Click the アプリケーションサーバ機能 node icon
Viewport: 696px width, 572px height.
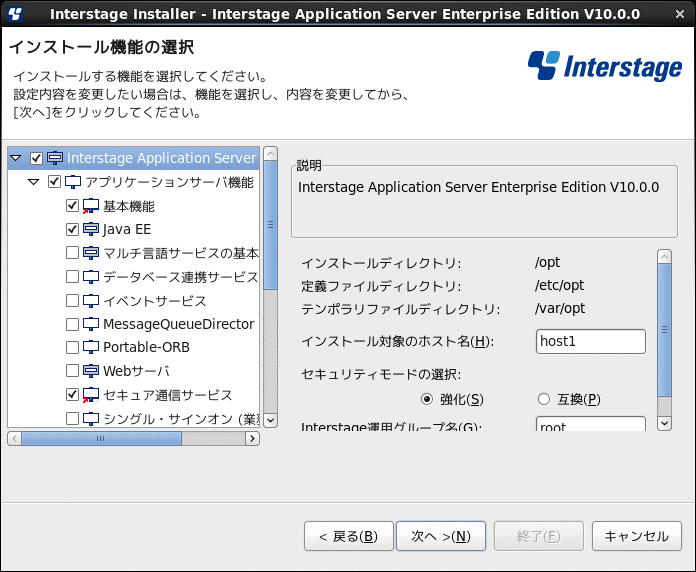73,182
